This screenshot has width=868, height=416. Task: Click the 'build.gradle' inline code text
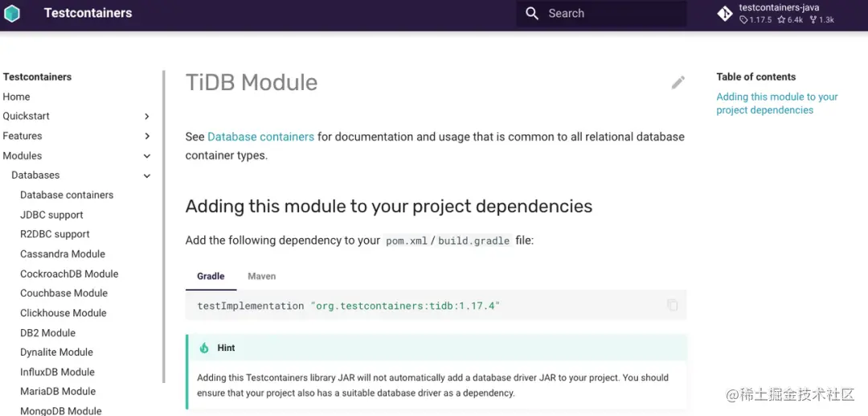point(474,241)
